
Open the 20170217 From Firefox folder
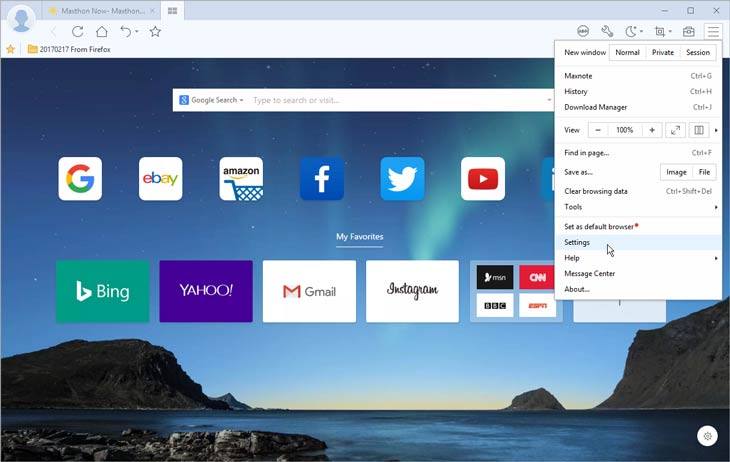tap(69, 49)
